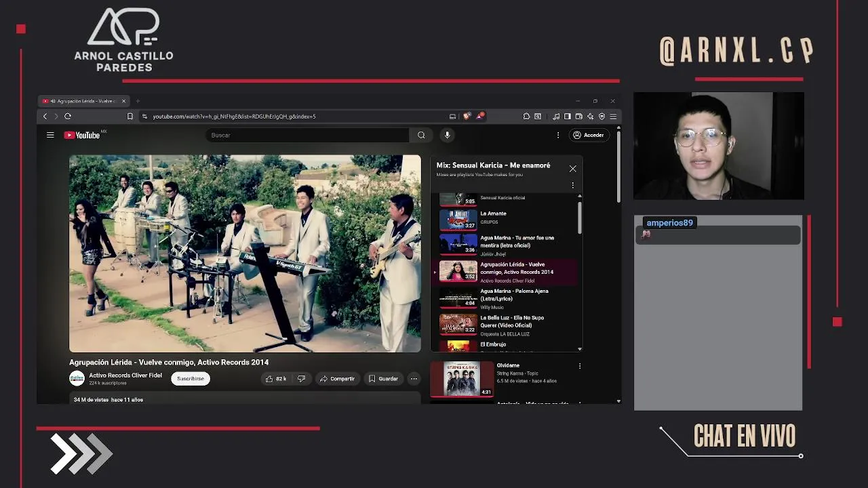868x488 pixels.
Task: Close the Mix playlist panel
Action: click(573, 169)
